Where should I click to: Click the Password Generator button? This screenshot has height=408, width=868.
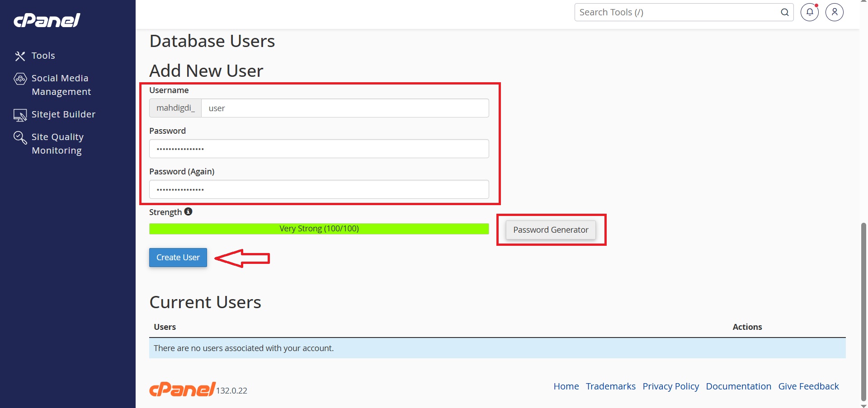[551, 230]
